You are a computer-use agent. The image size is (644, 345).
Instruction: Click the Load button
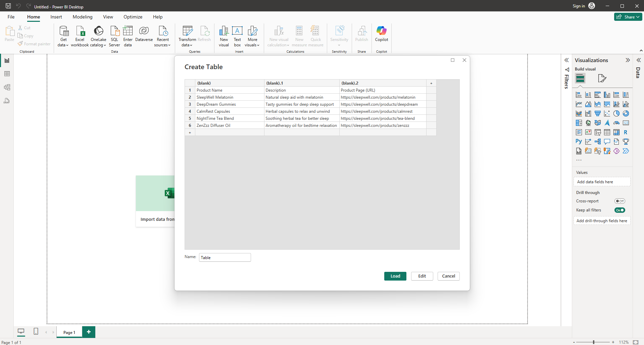pyautogui.click(x=395, y=276)
